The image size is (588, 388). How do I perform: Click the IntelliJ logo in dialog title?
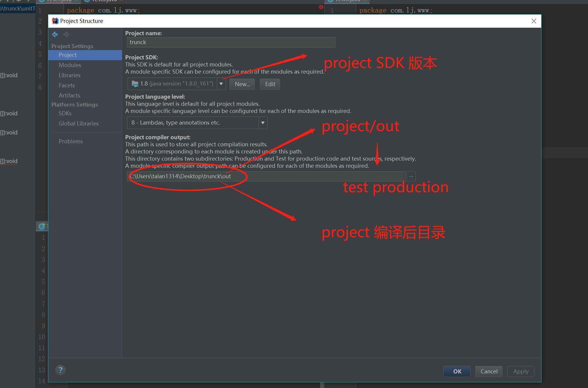[x=55, y=21]
